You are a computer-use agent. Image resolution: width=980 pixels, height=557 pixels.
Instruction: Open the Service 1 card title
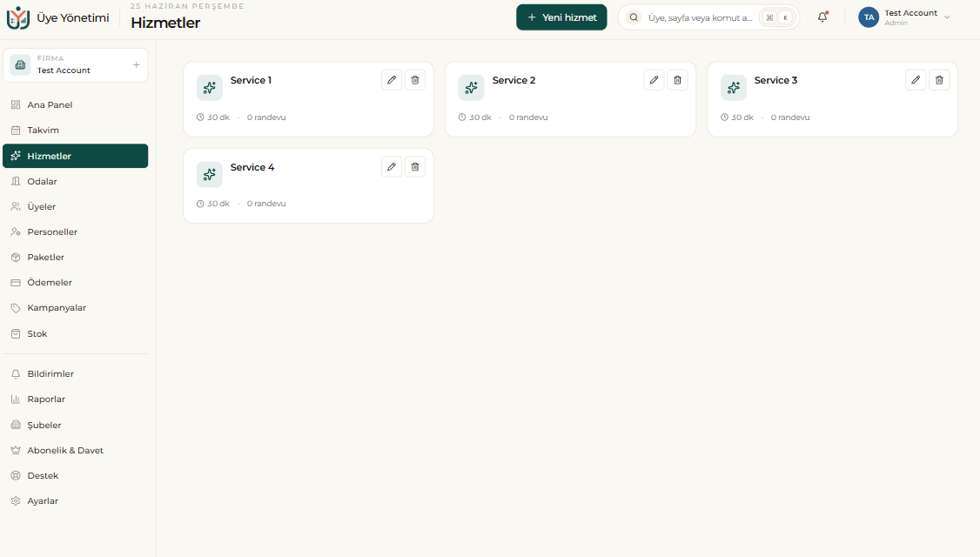(x=251, y=80)
